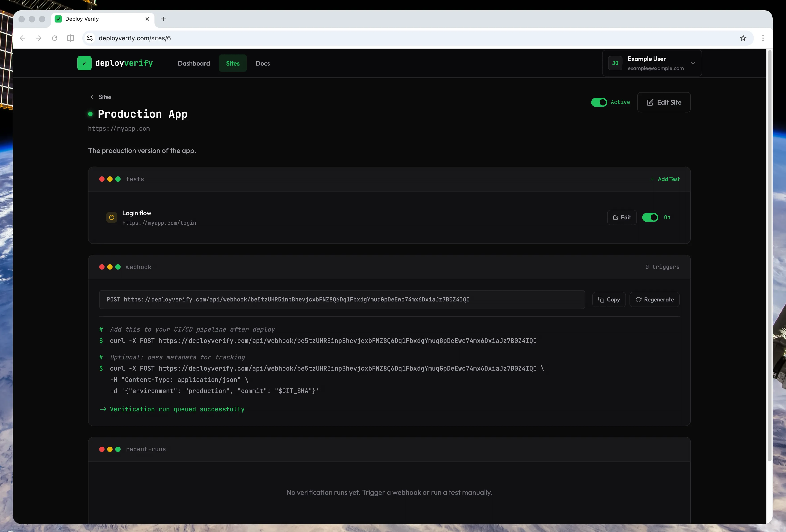Viewport: 786px width, 532px height.
Task: Click the deployverify checkmark logo icon
Action: pos(84,63)
